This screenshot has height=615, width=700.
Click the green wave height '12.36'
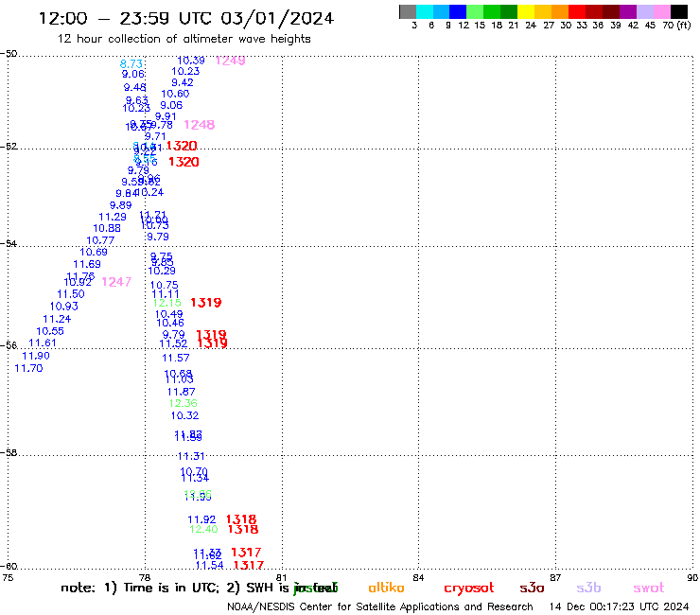[x=183, y=403]
